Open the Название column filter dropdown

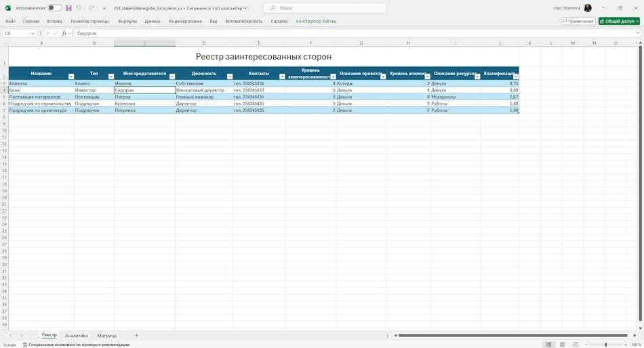(71, 77)
